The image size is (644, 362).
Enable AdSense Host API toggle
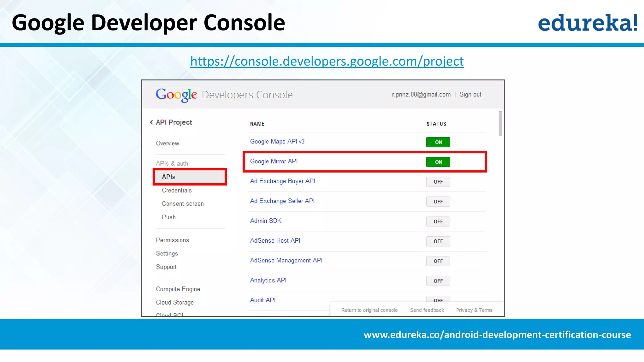pos(438,241)
